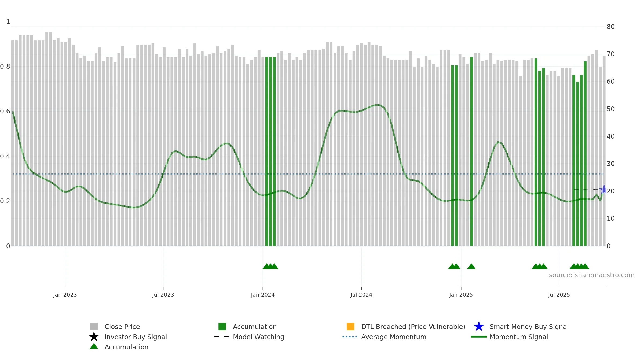This screenshot has height=362, width=644.
Task: Click the black Investor Buy Signal star icon
Action: pyautogui.click(x=94, y=337)
